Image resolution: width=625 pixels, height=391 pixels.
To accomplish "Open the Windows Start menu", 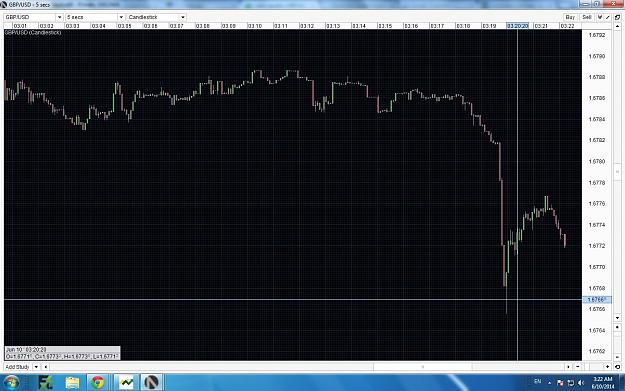I will click(x=11, y=383).
